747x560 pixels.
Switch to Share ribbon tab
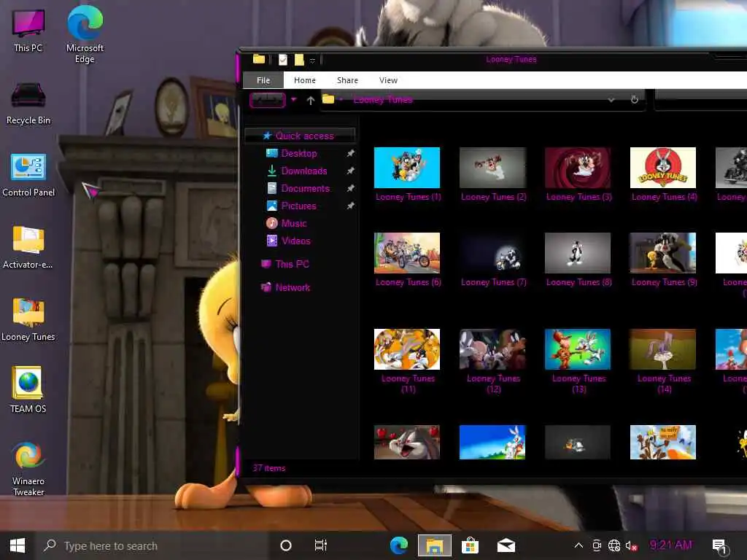[x=347, y=80]
